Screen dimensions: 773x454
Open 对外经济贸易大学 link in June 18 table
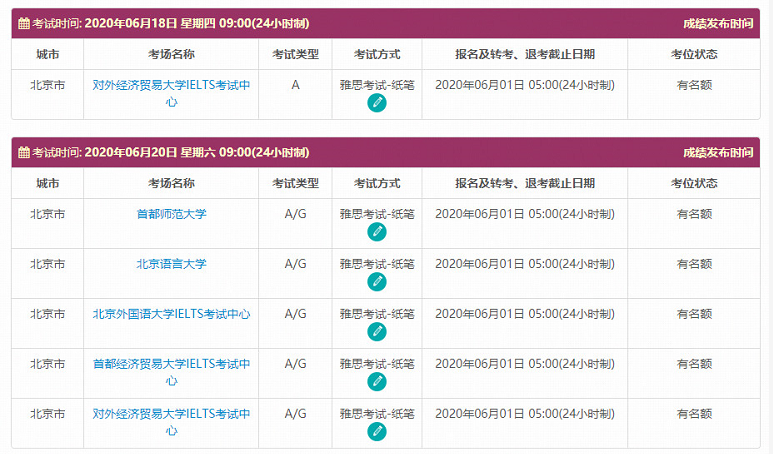(x=171, y=93)
